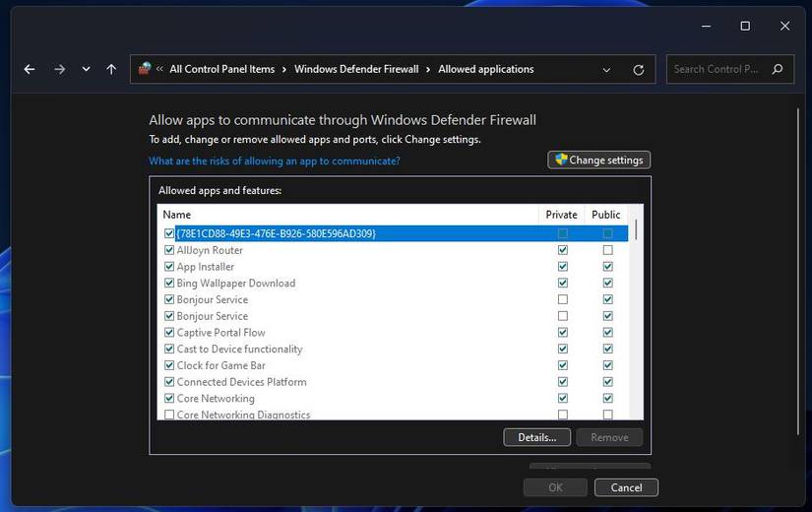Toggle Public checkbox for Core Networking
The height and width of the screenshot is (512, 812).
[608, 399]
